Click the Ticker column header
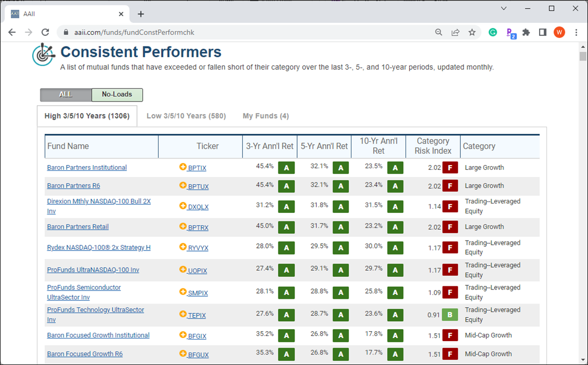 (x=200, y=146)
